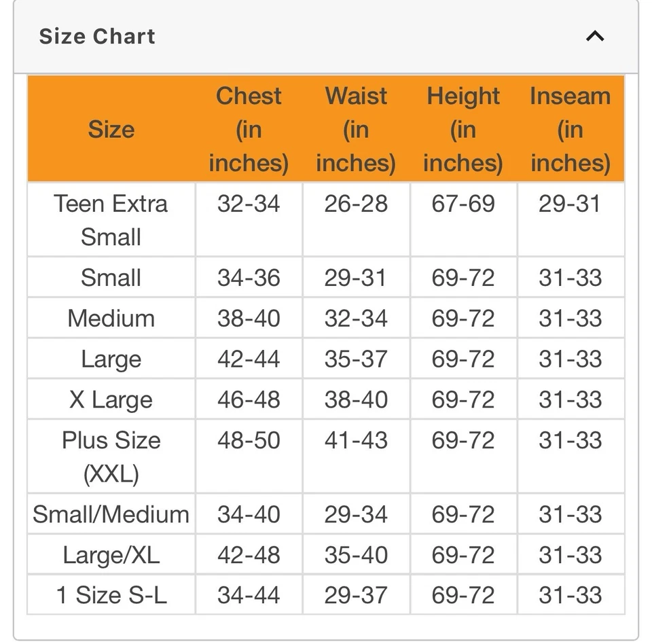Click the Waist (in inches) header
Screen dimensions: 652x644
click(356, 129)
